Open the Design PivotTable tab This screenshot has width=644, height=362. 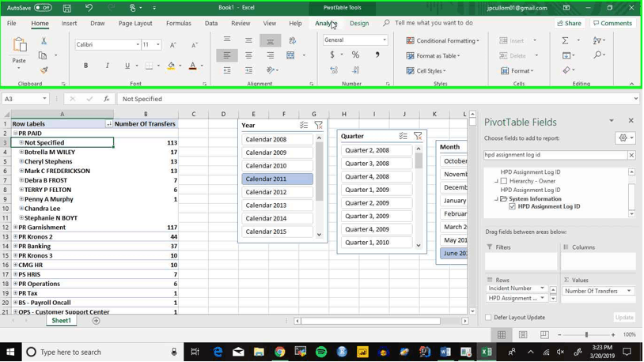pyautogui.click(x=359, y=24)
